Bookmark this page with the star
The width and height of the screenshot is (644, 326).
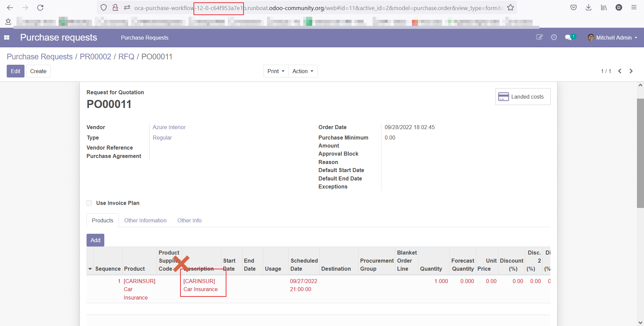click(x=511, y=7)
